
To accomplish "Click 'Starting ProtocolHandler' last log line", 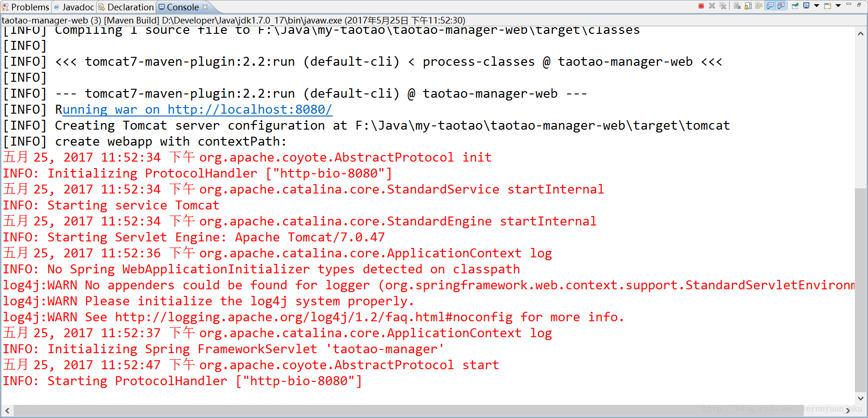I will point(183,381).
